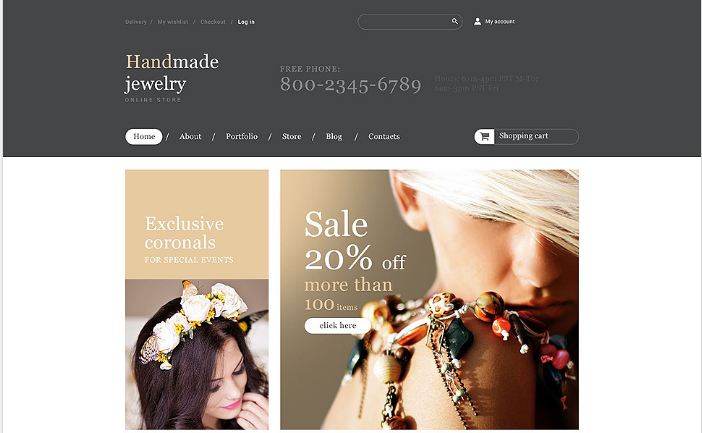Click the My account user icon
This screenshot has height=433, width=702.
[477, 21]
